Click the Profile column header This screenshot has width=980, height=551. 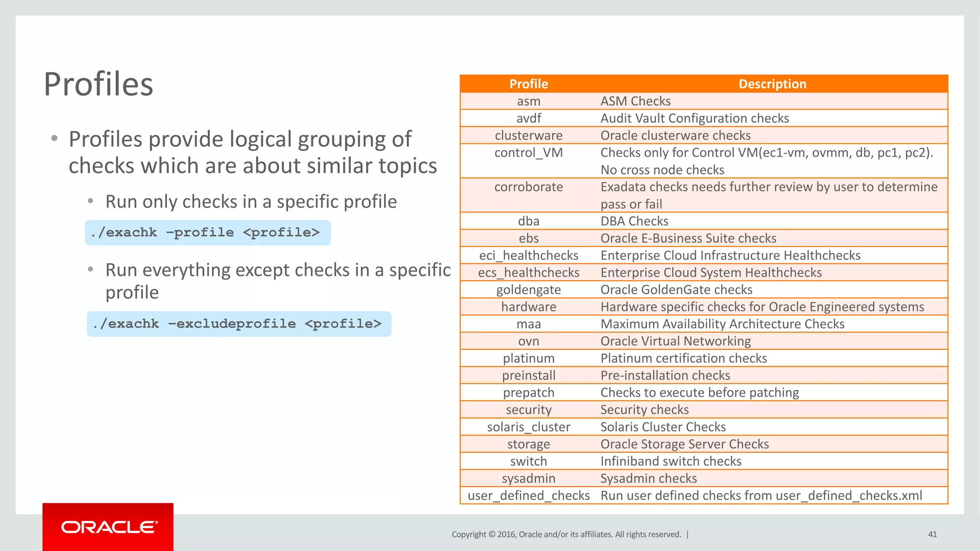[x=529, y=84]
